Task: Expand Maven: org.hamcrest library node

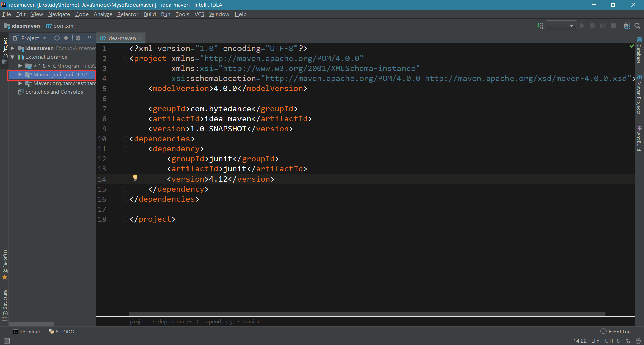Action: point(20,83)
